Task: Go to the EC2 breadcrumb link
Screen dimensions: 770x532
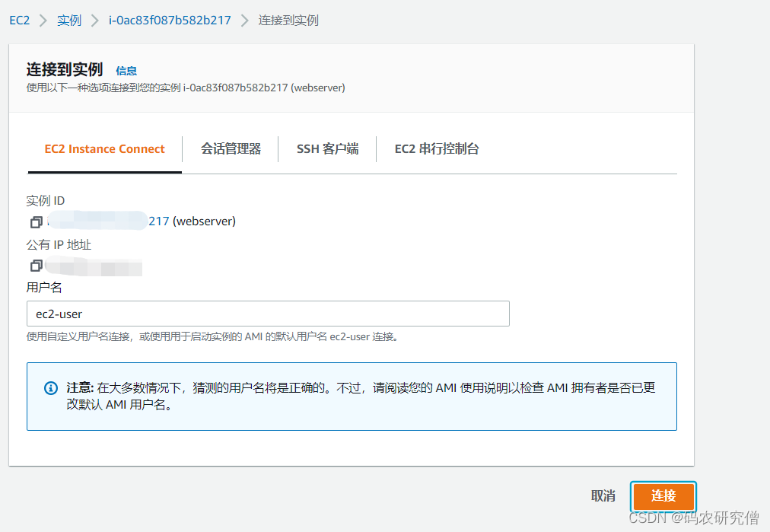Action: [19, 21]
